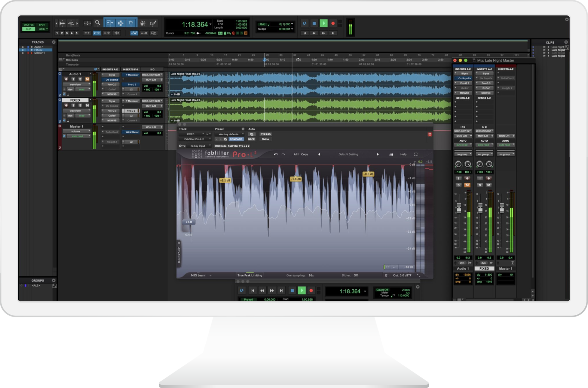This screenshot has height=388, width=588.
Task: Click Fast Forward in main toolbar
Action: (323, 33)
